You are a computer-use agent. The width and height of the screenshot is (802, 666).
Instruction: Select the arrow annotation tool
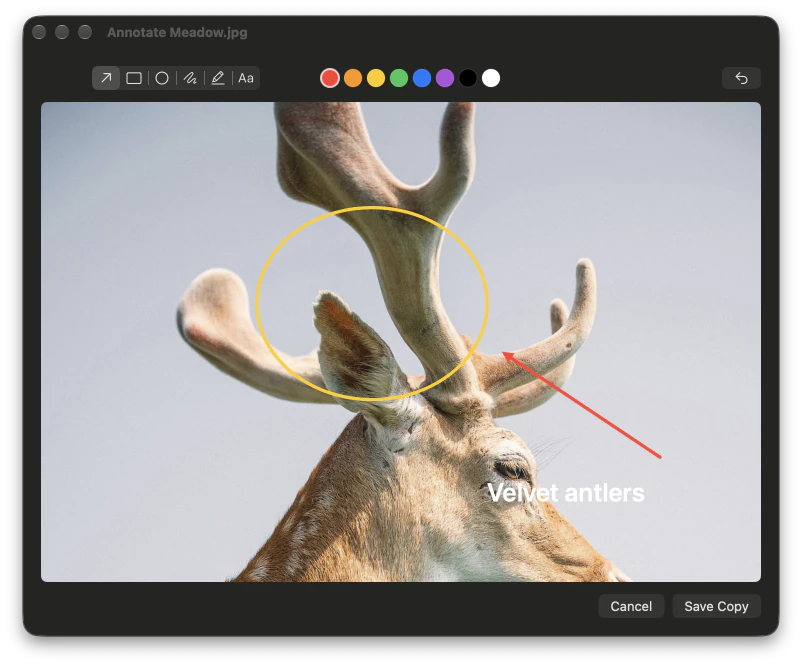pos(106,78)
